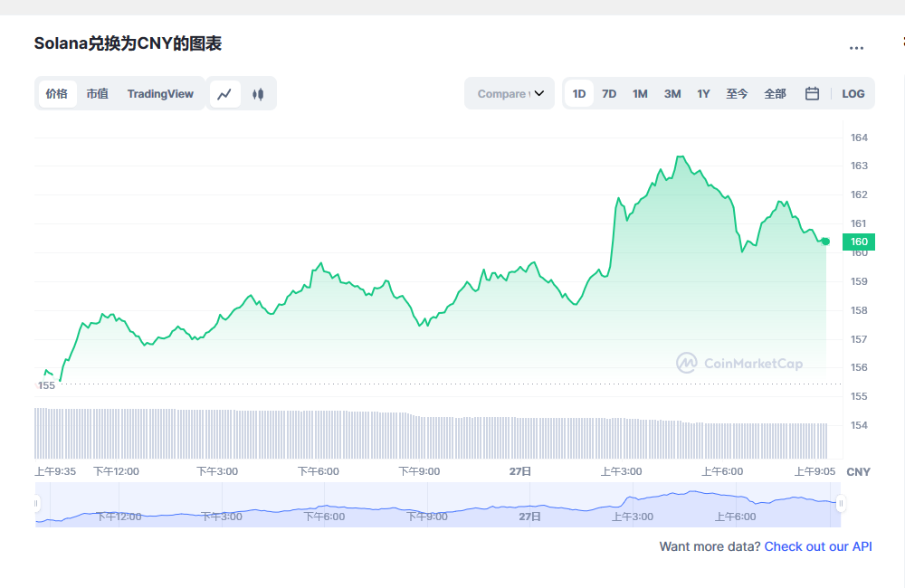Click the 164 price axis value
The width and height of the screenshot is (905, 588).
(859, 138)
